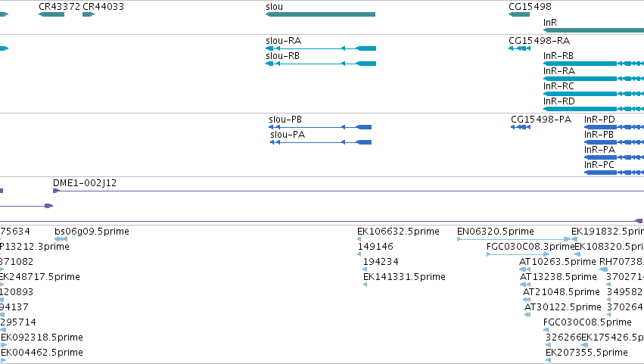Image resolution: width=644 pixels, height=364 pixels.
Task: Click EK191832.5prime EST arrow
Action: (574, 239)
